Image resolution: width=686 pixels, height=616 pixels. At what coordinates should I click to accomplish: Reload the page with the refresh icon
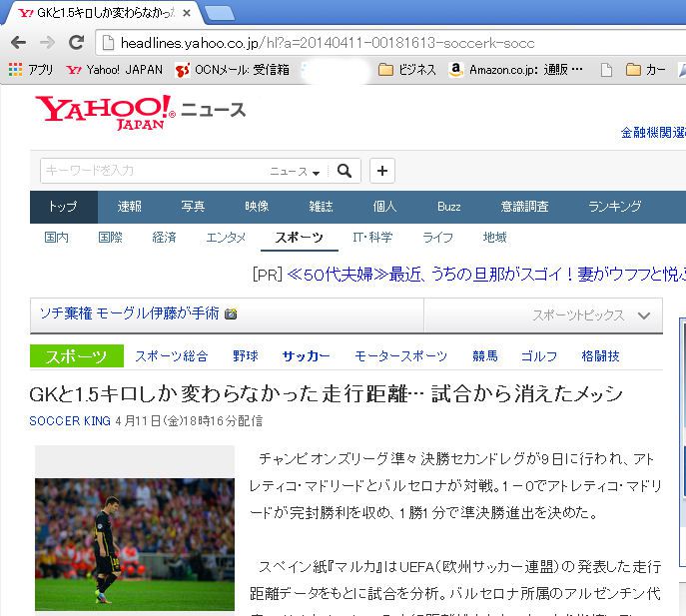76,43
